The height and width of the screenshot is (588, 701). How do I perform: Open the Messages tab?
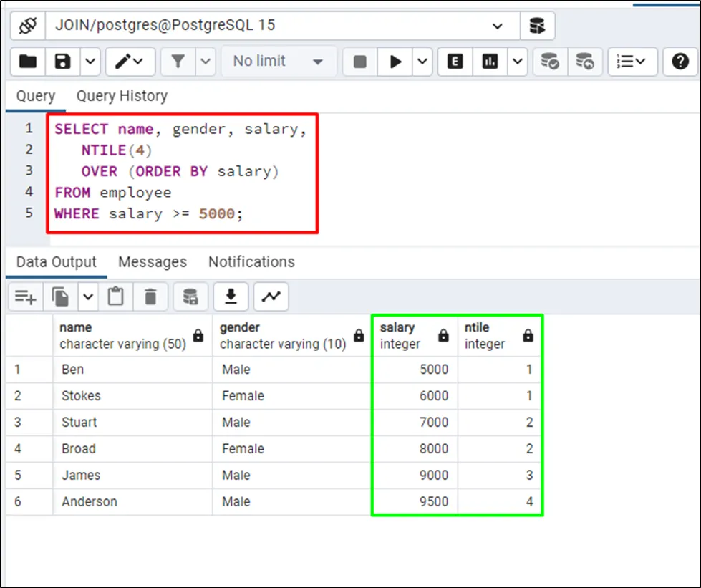152,262
